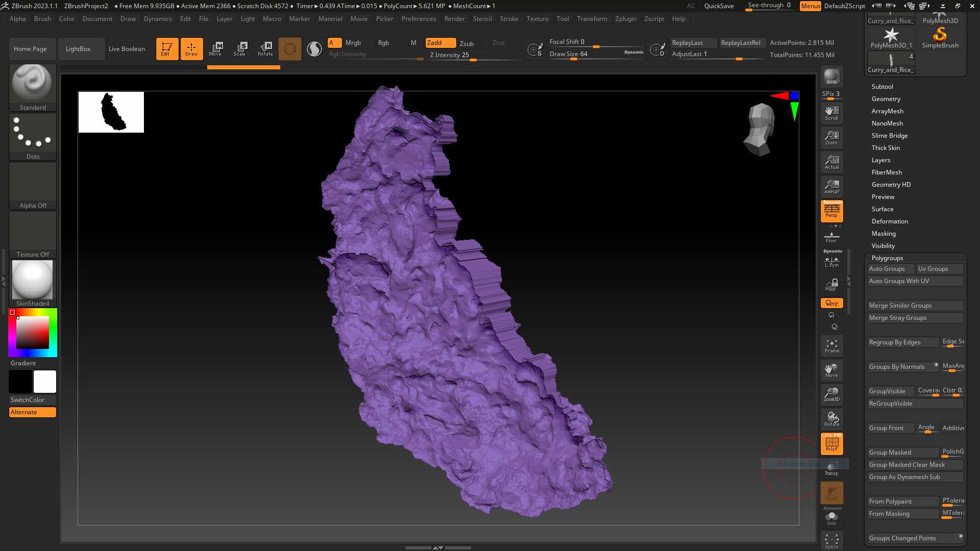Click the Floor grid icon
Image resolution: width=980 pixels, height=551 pixels.
coord(831,237)
